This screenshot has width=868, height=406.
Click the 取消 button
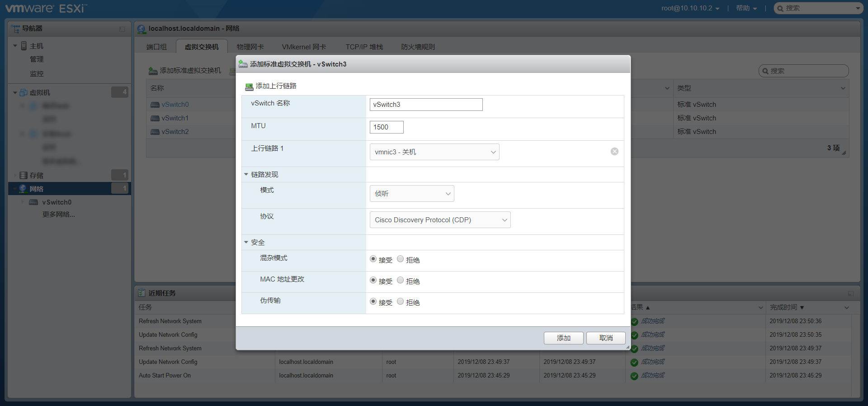tap(606, 338)
